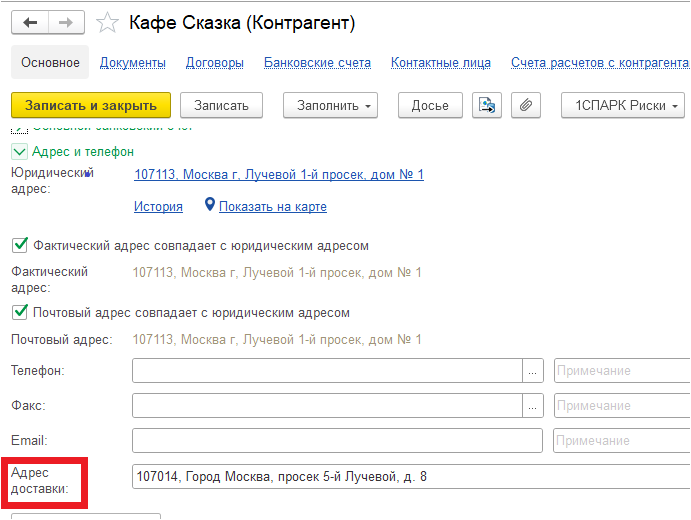
Task: Open the legal address link 107113, Москва
Action: pyautogui.click(x=279, y=175)
